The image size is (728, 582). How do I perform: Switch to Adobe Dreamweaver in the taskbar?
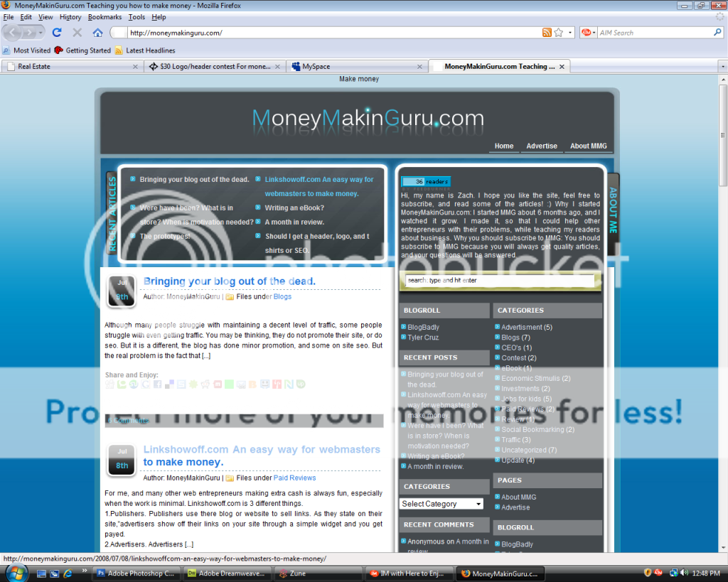click(227, 573)
